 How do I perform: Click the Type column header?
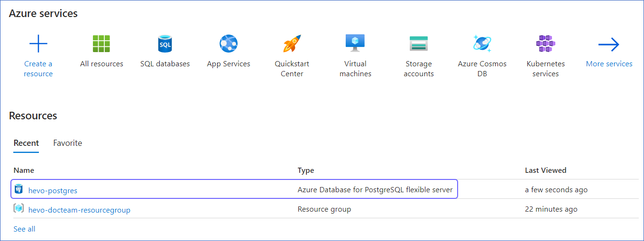pos(306,170)
